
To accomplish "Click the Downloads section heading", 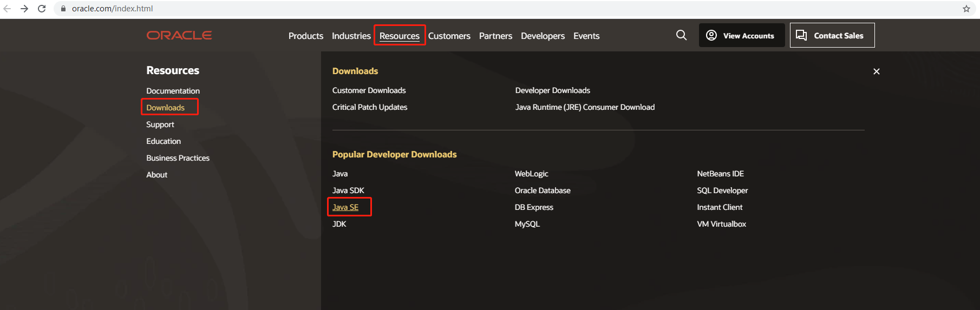I will point(355,71).
